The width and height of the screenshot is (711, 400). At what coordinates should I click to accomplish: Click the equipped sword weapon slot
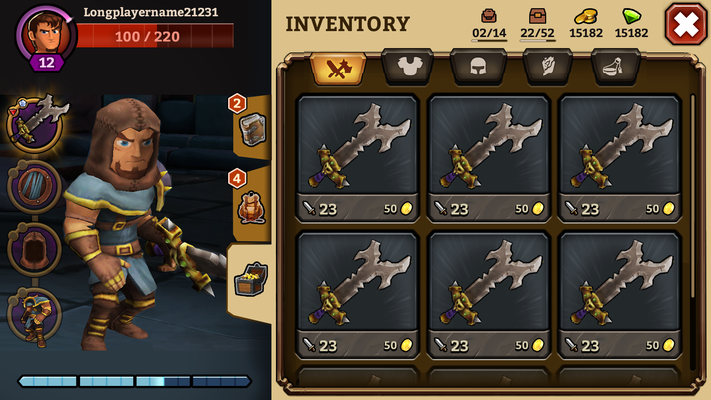35,124
